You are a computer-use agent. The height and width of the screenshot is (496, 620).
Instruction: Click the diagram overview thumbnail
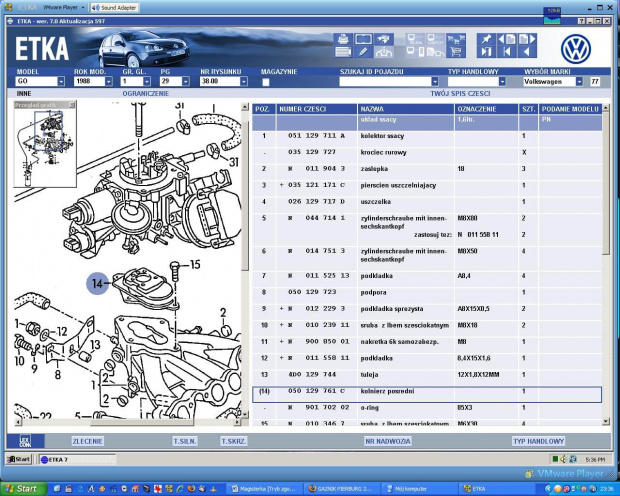point(45,147)
